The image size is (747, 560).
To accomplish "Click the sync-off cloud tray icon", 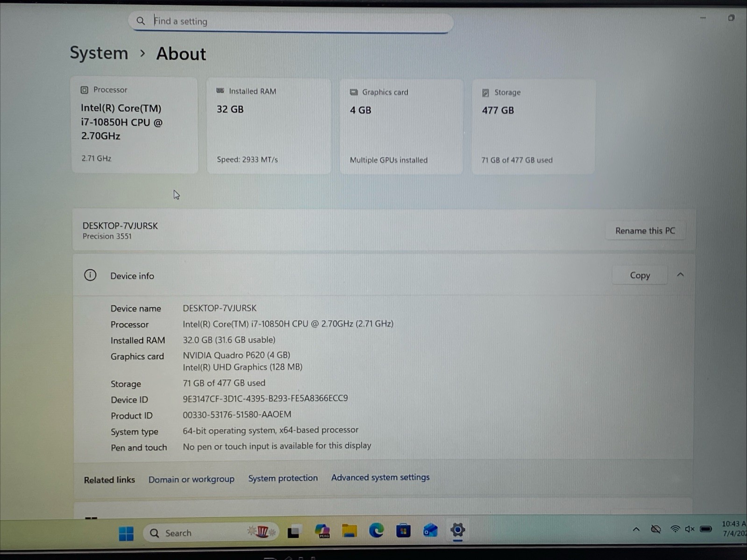I will (656, 529).
